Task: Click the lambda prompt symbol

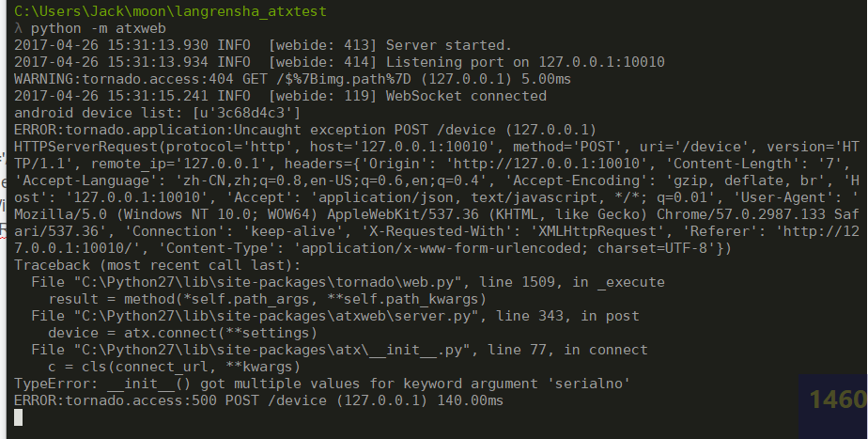Action: [18, 28]
